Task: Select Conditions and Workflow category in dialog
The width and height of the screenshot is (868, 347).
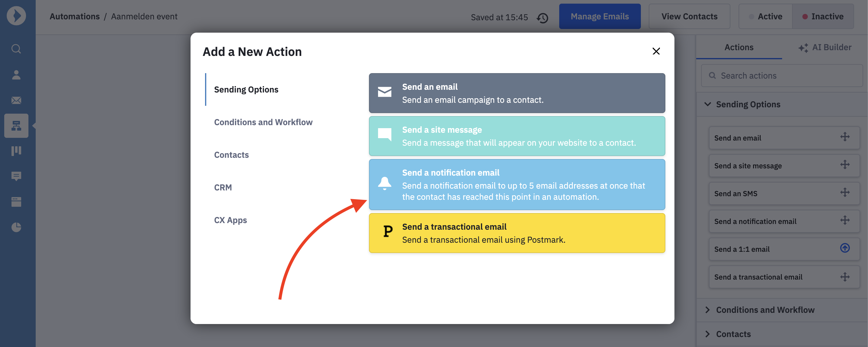Action: [263, 122]
